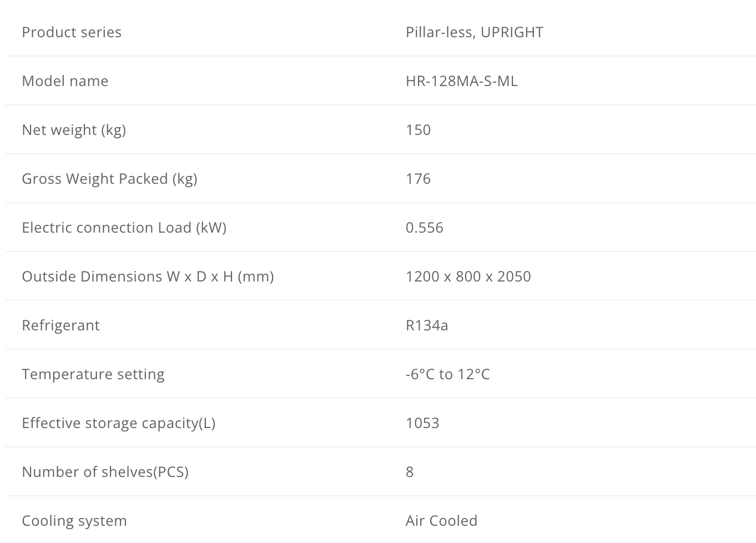Select the 'Pillar-less, UPRIGHT' value text
Image resolution: width=756 pixels, height=543 pixels.
[x=474, y=32]
